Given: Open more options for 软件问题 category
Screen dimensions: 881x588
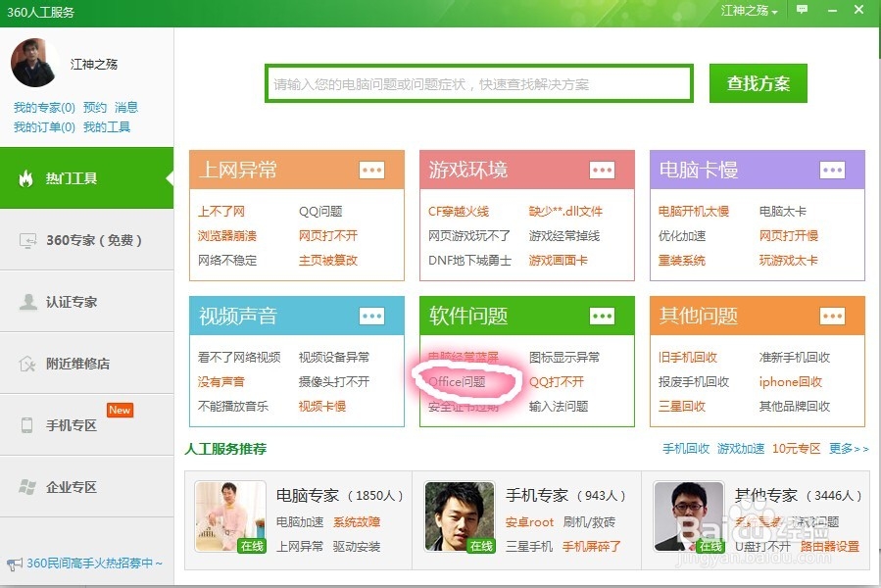Looking at the screenshot, I should coord(602,316).
